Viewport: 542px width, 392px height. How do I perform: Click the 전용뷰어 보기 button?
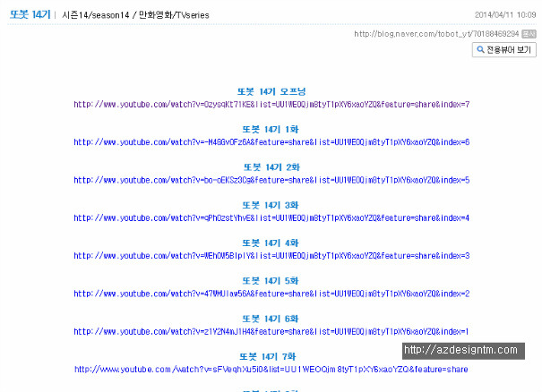click(x=504, y=50)
